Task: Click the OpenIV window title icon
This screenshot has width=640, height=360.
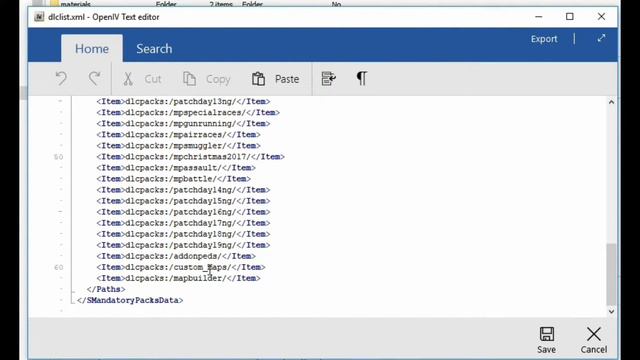Action: pyautogui.click(x=39, y=17)
